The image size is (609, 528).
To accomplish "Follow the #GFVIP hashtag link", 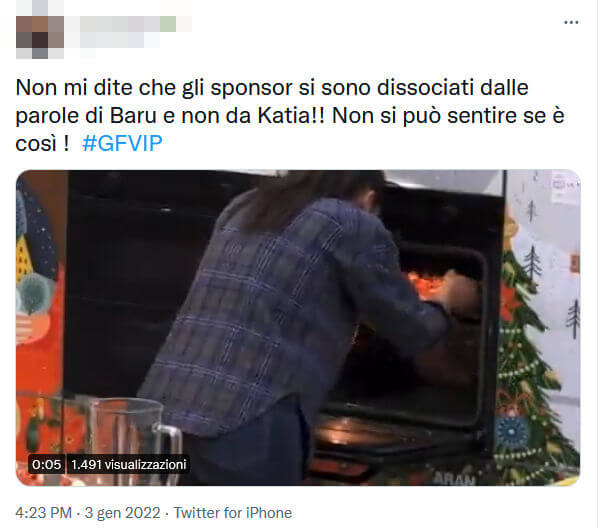I will tap(122, 143).
